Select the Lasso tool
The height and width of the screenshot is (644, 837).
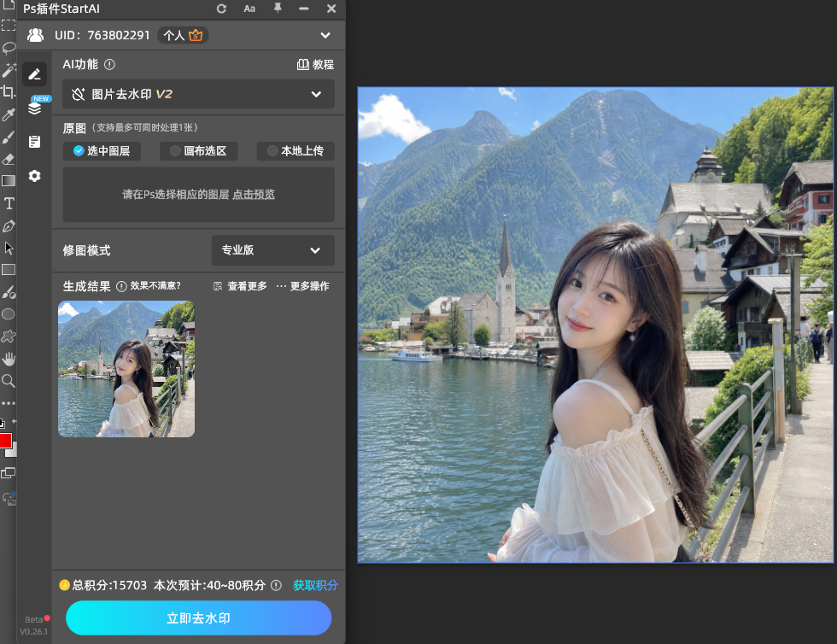[x=9, y=48]
